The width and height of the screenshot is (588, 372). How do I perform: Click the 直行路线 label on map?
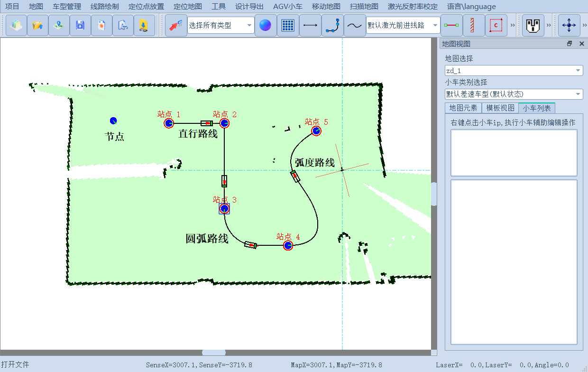pyautogui.click(x=198, y=134)
